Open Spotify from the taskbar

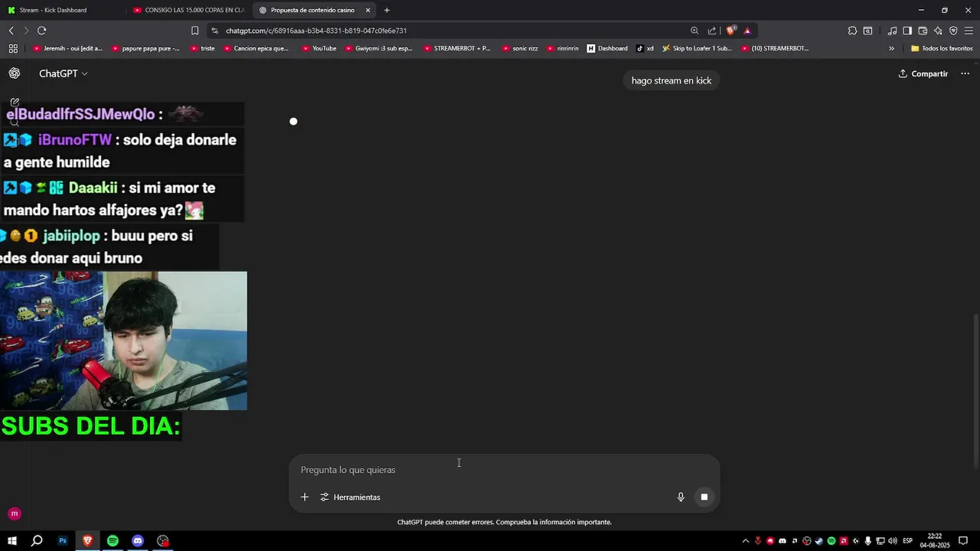pyautogui.click(x=113, y=541)
